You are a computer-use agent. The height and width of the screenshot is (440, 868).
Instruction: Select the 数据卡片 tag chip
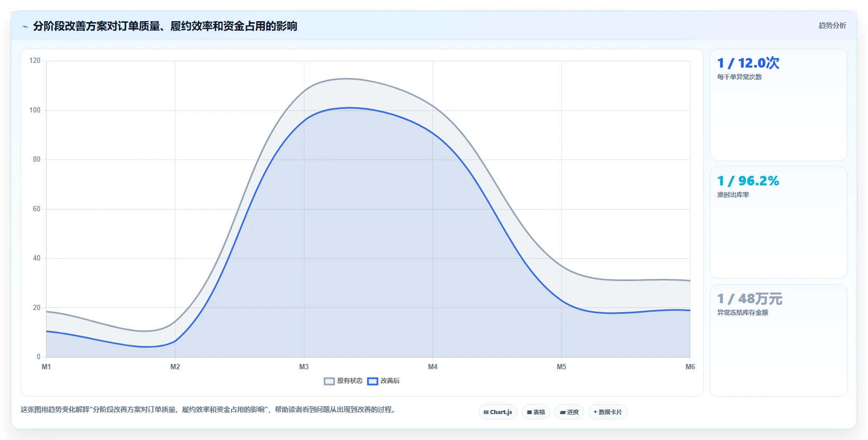(x=608, y=412)
